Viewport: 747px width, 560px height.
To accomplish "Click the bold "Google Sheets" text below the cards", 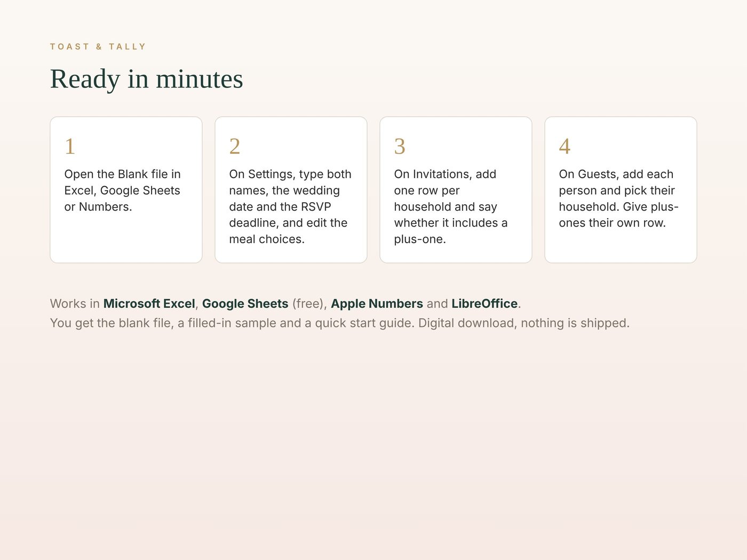I will coord(245,303).
